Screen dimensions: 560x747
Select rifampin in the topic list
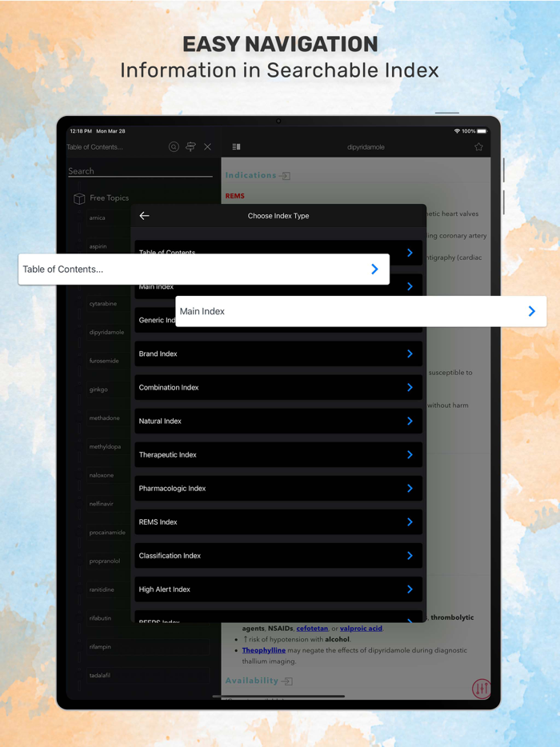tap(148, 646)
